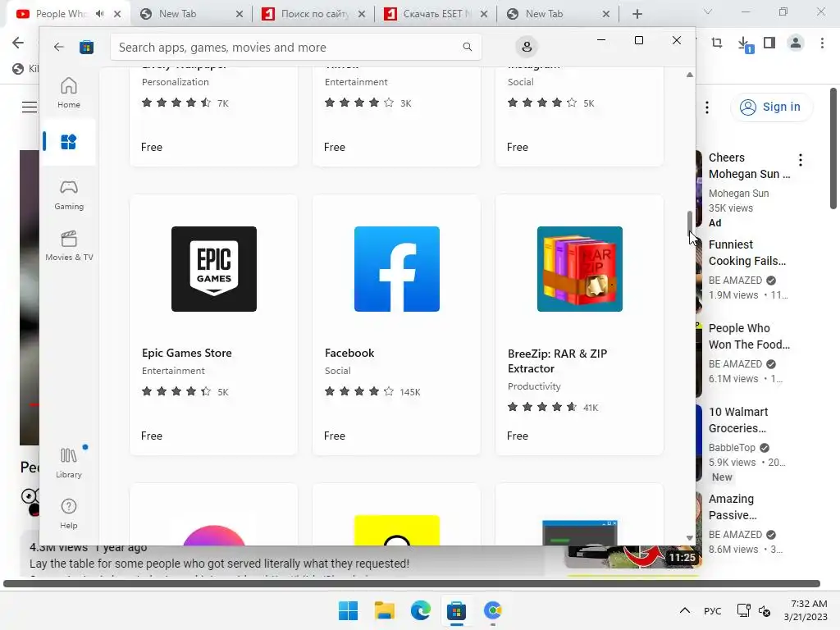840x630 pixels.
Task: Click YouTube Sign in button
Action: click(771, 107)
